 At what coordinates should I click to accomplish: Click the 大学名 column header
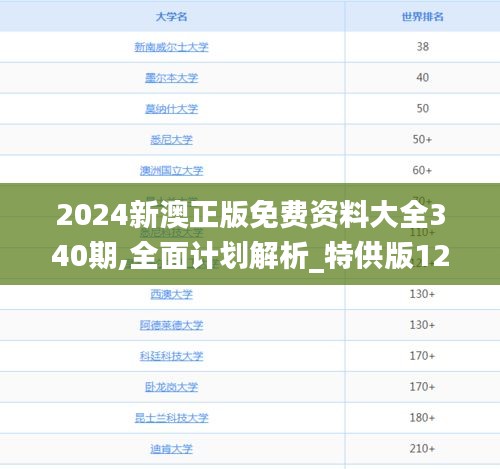(171, 17)
